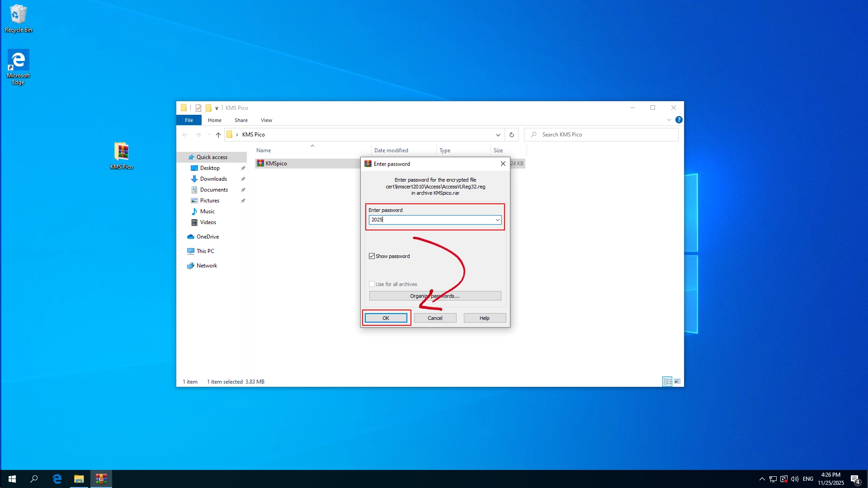
Task: Expand the password history dropdown arrow
Action: (497, 220)
